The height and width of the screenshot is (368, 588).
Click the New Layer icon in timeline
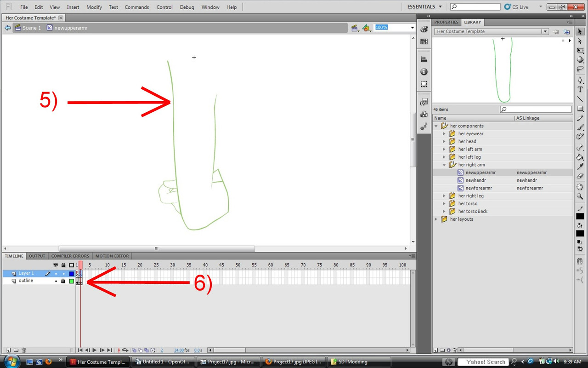point(8,351)
